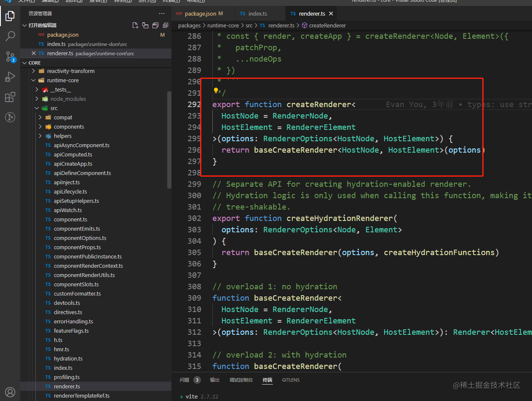Click the GitLens blame annotation on line 292
532x401 pixels.
459,104
